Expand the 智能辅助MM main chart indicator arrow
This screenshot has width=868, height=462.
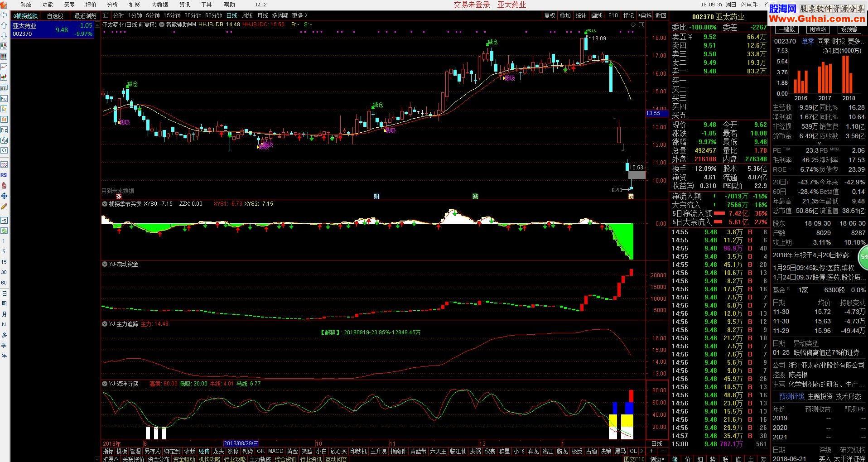point(162,24)
